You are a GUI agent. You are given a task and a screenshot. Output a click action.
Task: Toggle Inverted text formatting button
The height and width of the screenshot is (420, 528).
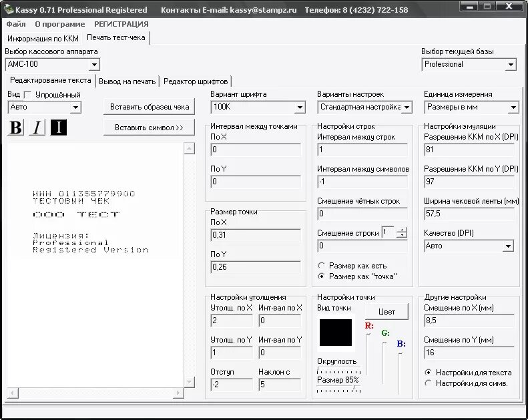[59, 128]
